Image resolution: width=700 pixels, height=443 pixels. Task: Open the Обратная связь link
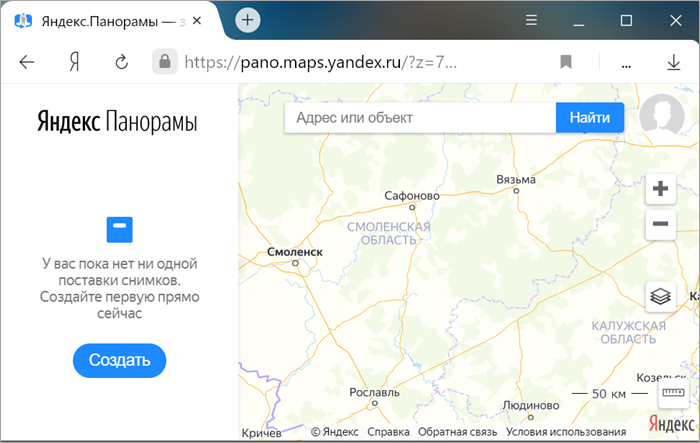pos(458,432)
